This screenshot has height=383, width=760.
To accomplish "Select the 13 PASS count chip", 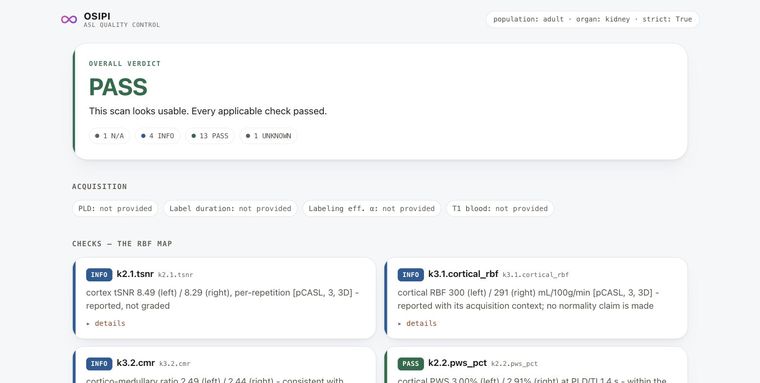I will click(x=210, y=136).
